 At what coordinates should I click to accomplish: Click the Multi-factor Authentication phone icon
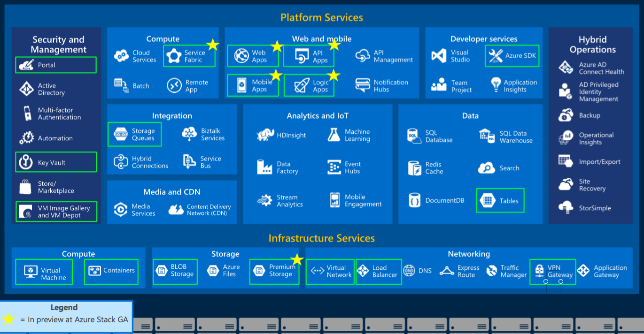pos(27,114)
